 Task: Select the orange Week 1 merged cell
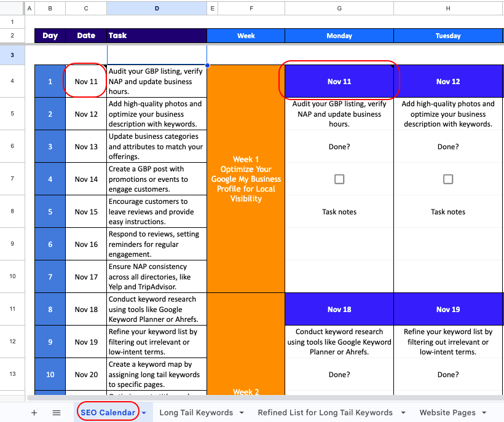246,179
